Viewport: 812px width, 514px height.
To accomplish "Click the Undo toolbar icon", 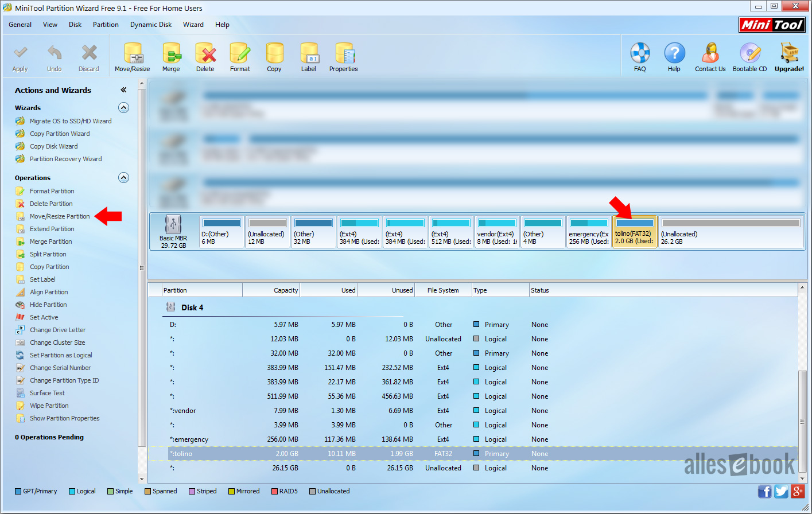I will pyautogui.click(x=55, y=53).
